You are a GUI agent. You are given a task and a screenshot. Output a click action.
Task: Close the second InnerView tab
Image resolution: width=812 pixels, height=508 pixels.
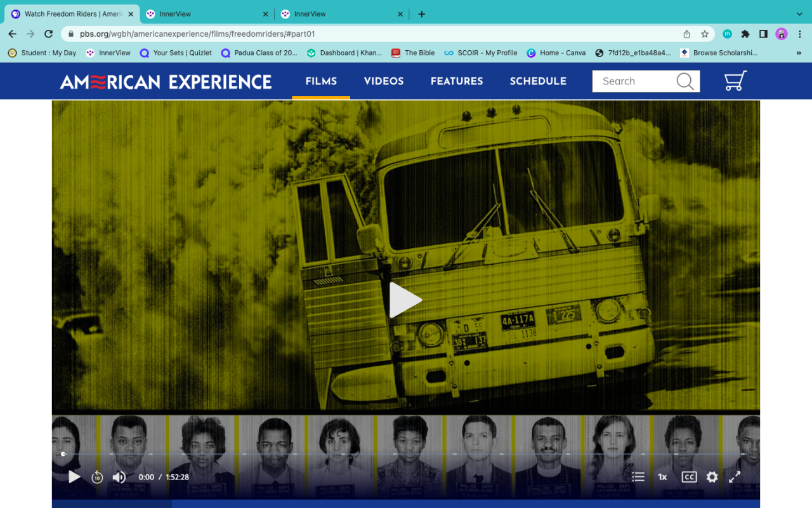pos(265,14)
